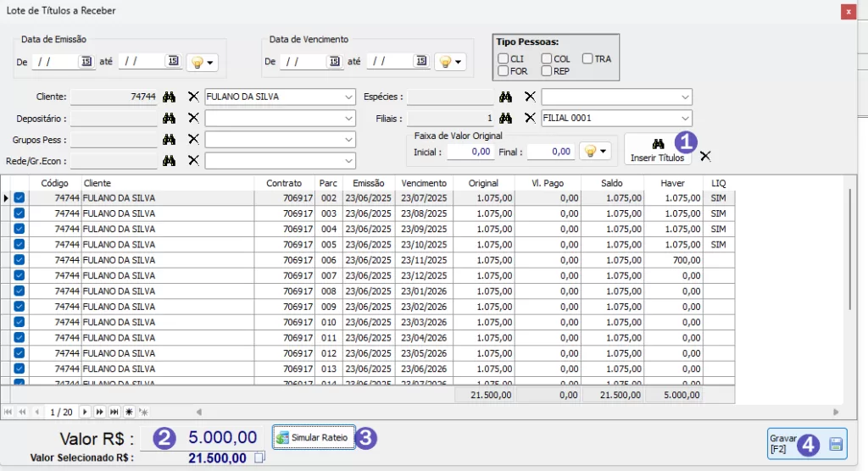The image size is (868, 471).
Task: Expand the FULANO DA SILVA client dropdown
Action: [x=348, y=97]
